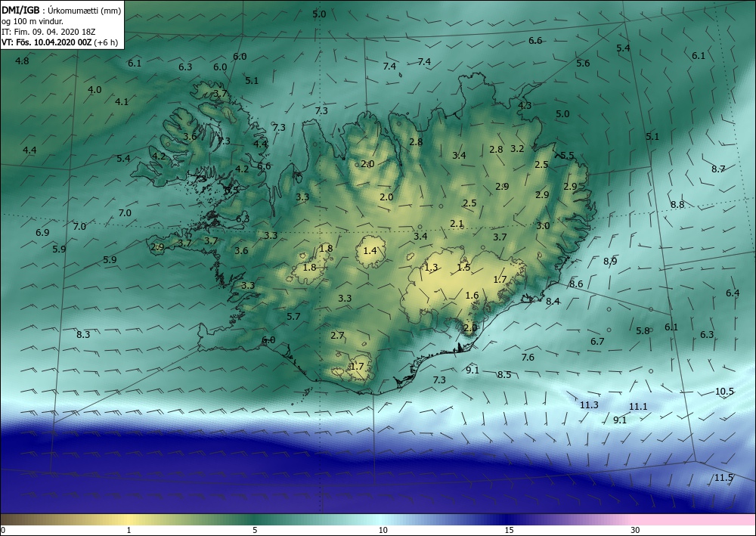Click the color scale label '30'

(636, 530)
